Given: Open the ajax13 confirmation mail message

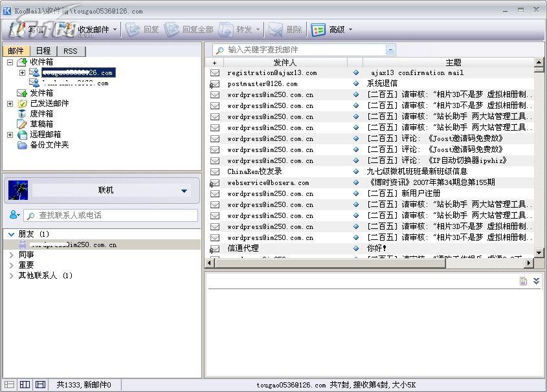Looking at the screenshot, I should pos(418,73).
